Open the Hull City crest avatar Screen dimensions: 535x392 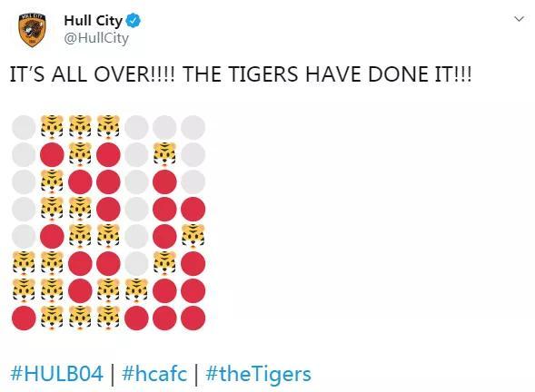[33, 30]
